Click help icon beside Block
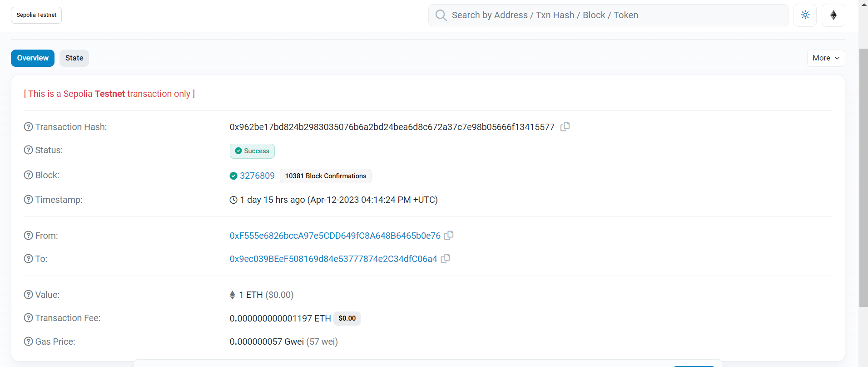Screen dimensions: 868x367 (28, 175)
